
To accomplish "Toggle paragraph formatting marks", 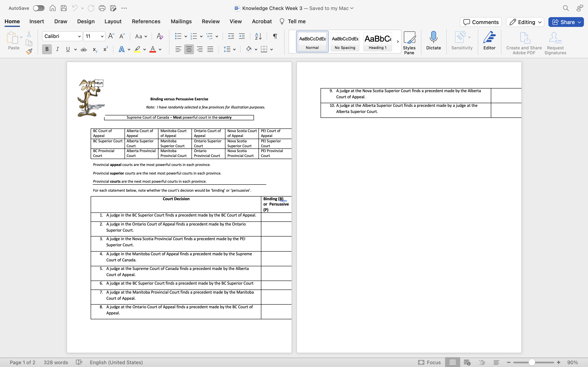I will [275, 36].
